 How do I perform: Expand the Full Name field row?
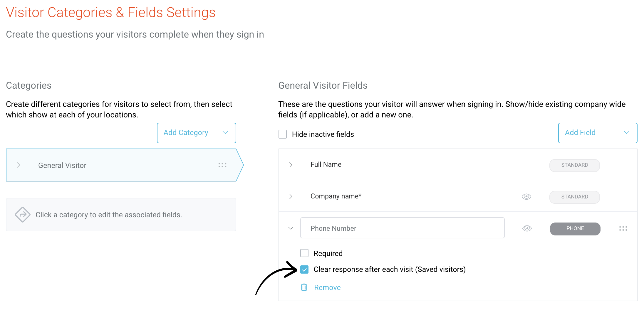(291, 165)
